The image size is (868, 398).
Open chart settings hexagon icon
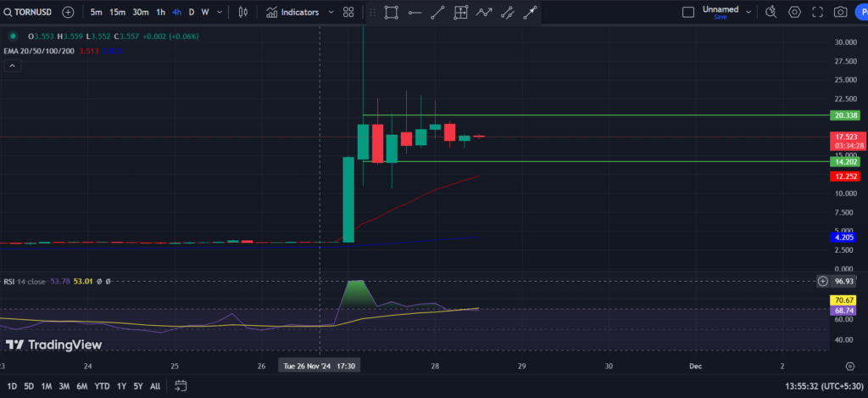(794, 12)
